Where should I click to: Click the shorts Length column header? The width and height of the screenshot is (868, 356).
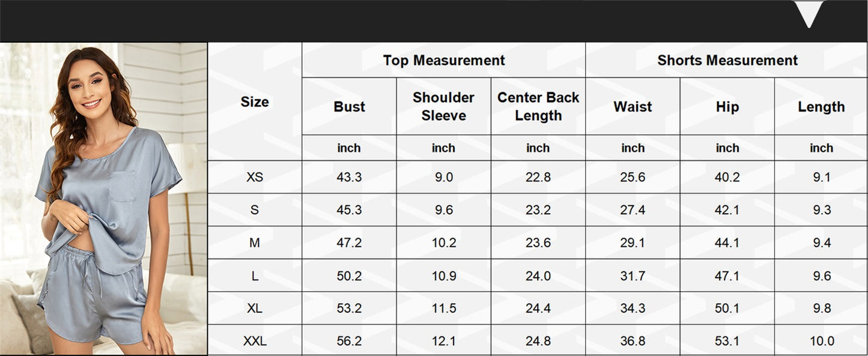[x=821, y=106]
